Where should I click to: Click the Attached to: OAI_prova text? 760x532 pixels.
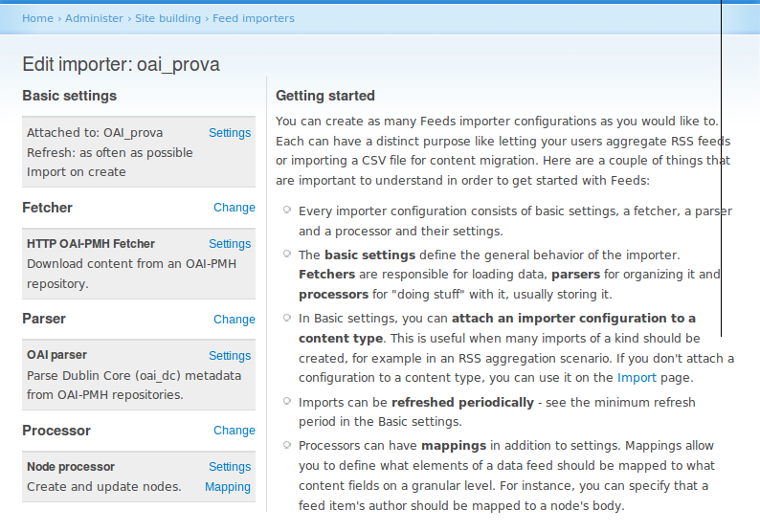pyautogui.click(x=95, y=133)
